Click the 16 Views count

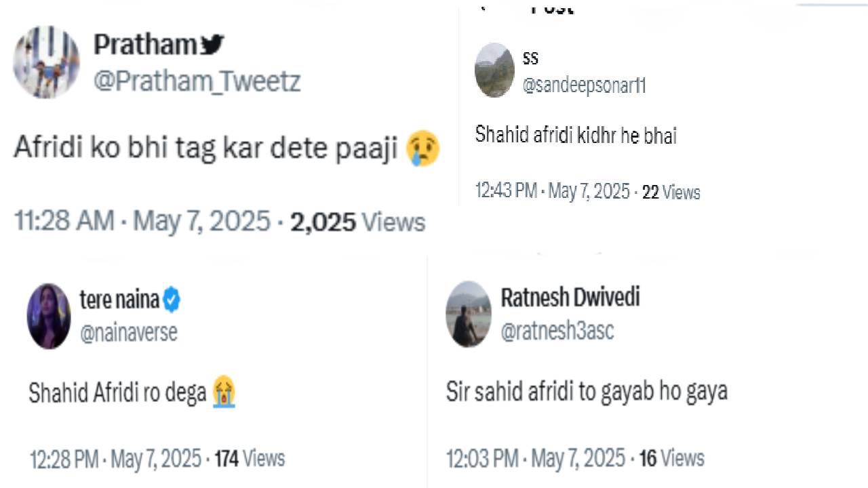671,458
